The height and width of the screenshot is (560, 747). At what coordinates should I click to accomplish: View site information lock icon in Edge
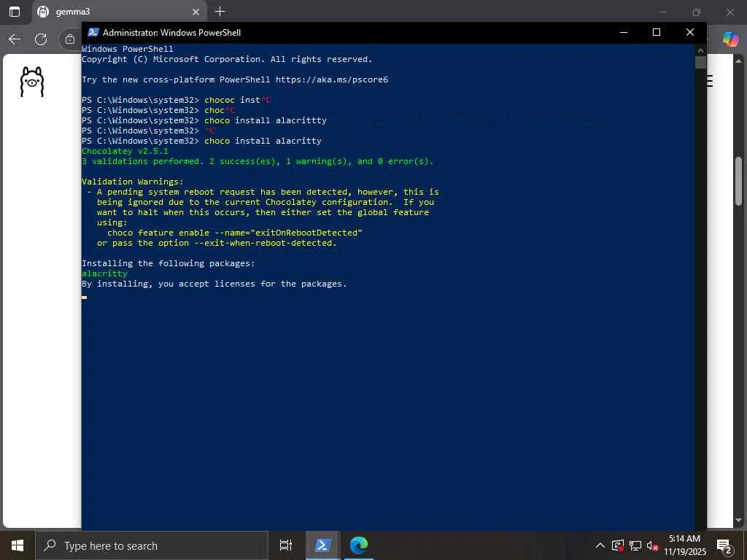click(x=70, y=39)
